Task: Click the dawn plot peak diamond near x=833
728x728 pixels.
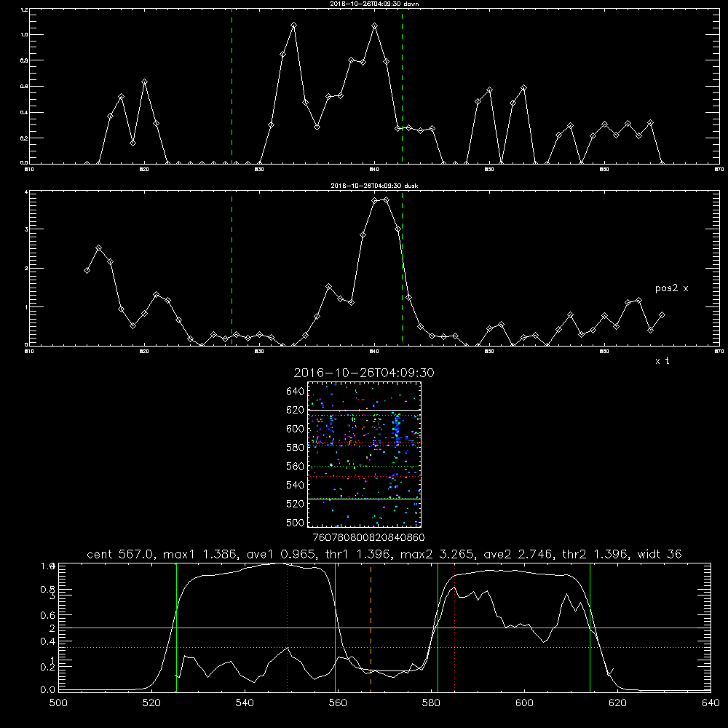Action: click(x=294, y=25)
